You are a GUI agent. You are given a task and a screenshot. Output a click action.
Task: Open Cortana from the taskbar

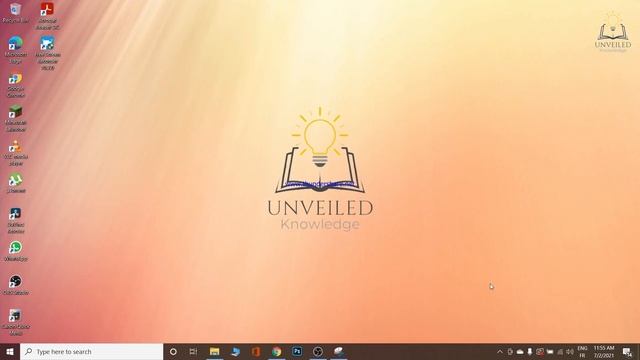pos(173,351)
